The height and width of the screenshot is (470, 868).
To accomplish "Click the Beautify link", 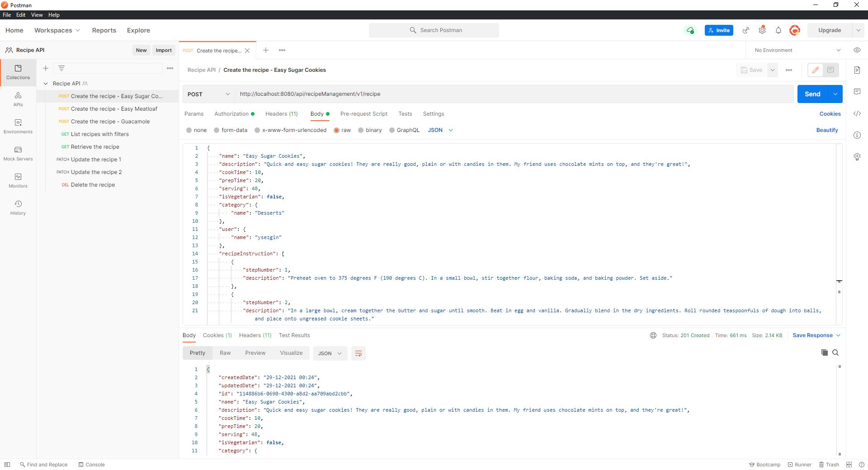I will pyautogui.click(x=827, y=130).
